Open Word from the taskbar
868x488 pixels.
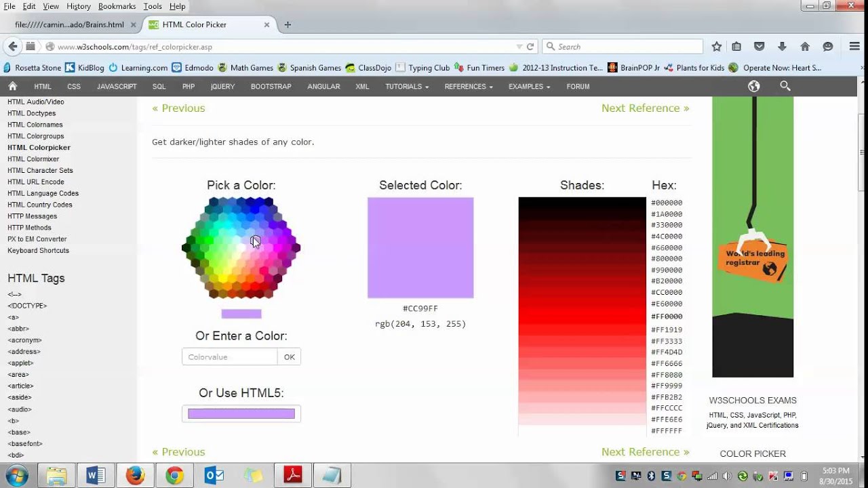point(96,476)
